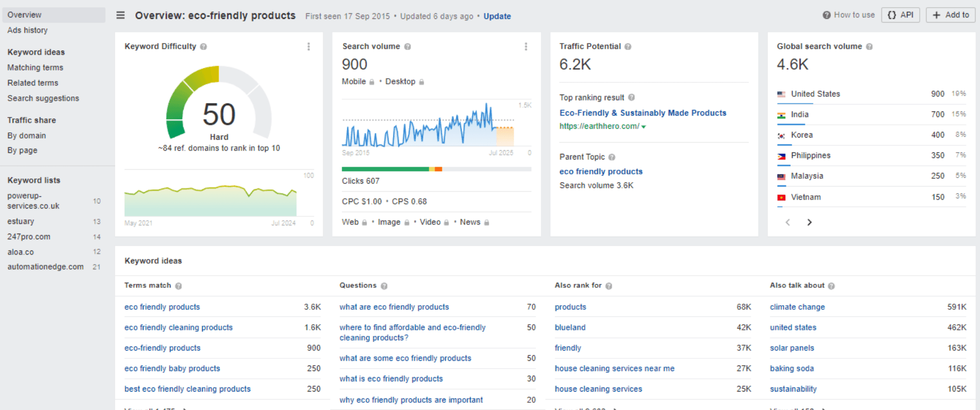Go to next page of countries
The width and height of the screenshot is (980, 410).
pos(809,222)
